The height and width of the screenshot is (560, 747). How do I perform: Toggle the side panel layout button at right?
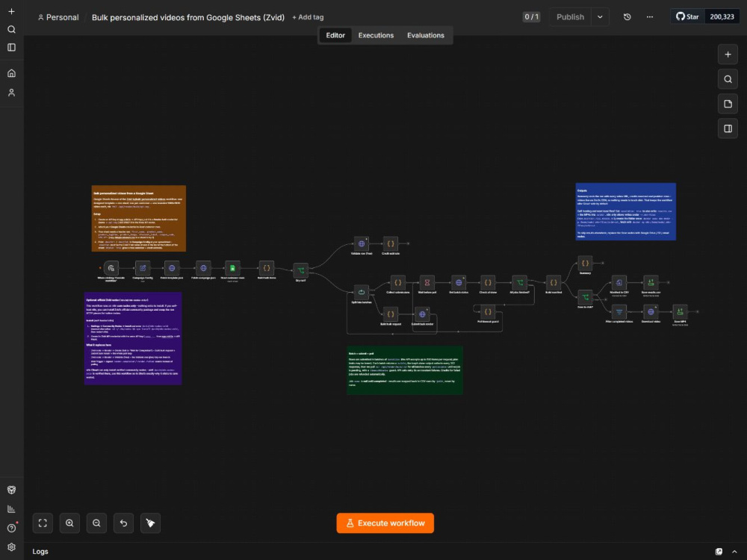coord(728,128)
